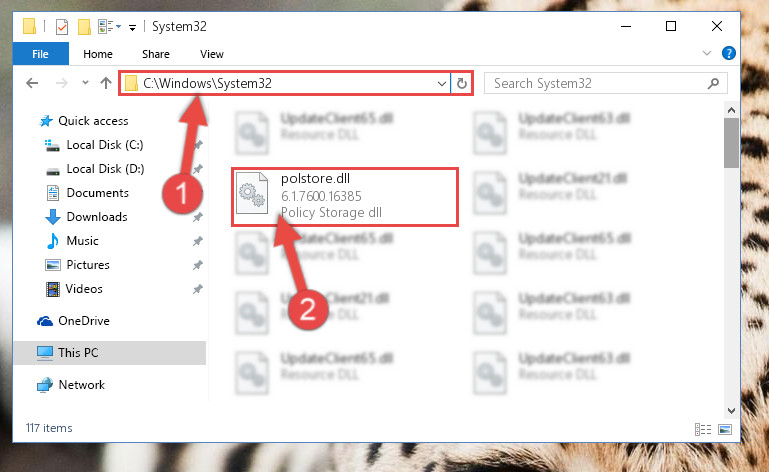Select the polstore.dll file
Image resolution: width=769 pixels, height=472 pixels.
345,196
